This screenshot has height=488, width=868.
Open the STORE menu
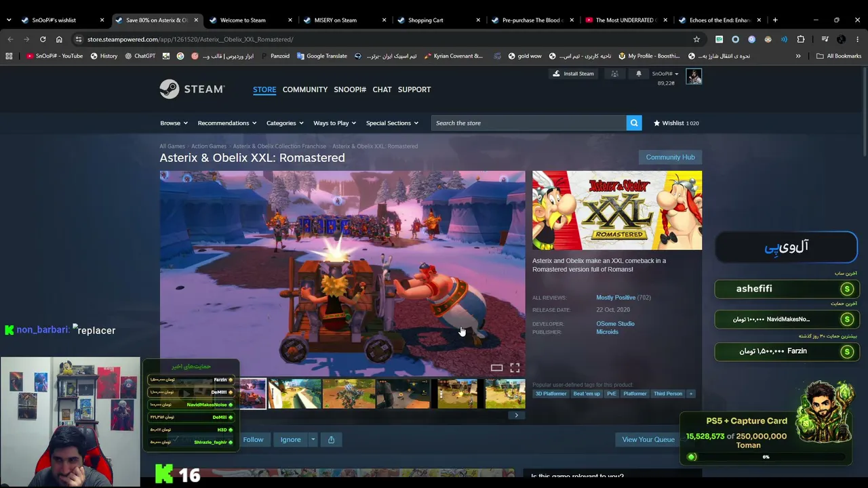pyautogui.click(x=264, y=89)
